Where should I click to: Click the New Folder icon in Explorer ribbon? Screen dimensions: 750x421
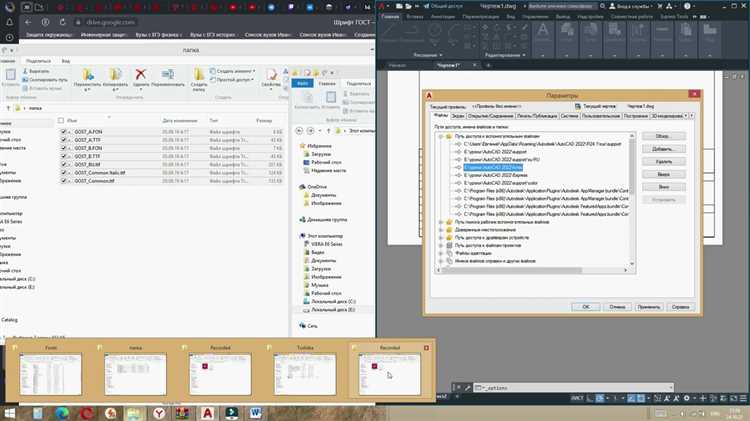point(199,73)
